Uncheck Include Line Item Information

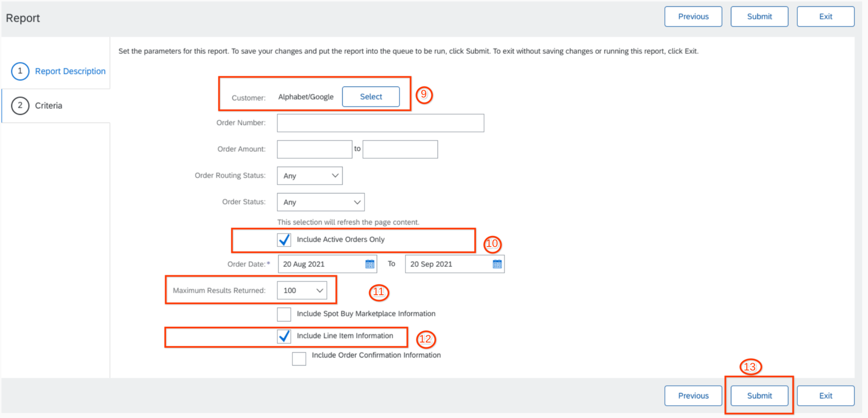pos(284,336)
